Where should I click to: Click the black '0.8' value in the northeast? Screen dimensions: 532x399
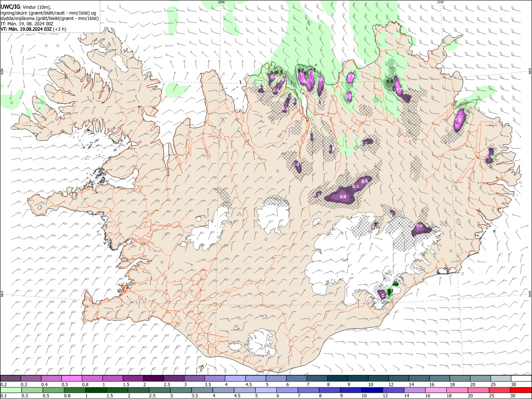pos(390,82)
